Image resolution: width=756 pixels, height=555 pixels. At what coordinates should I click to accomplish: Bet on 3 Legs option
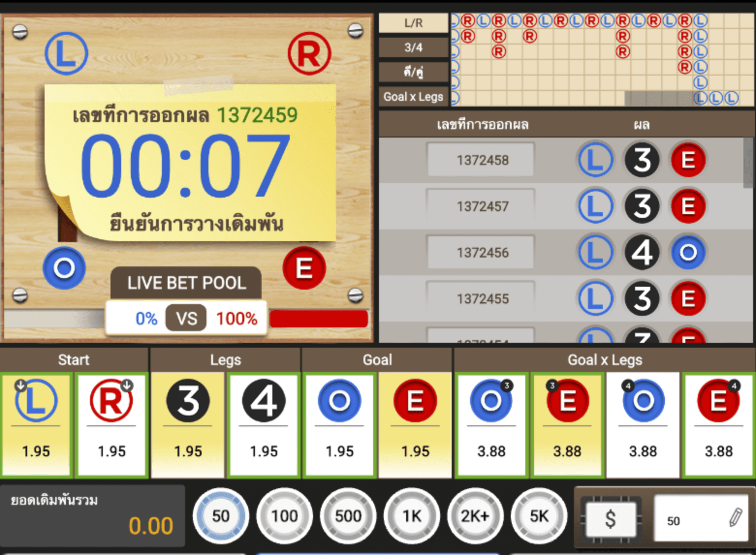pyautogui.click(x=188, y=424)
